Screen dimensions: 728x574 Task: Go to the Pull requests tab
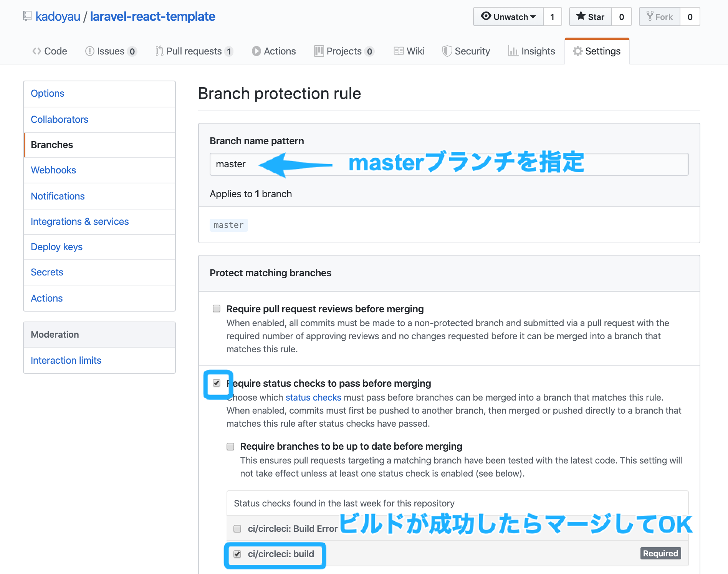pyautogui.click(x=194, y=51)
